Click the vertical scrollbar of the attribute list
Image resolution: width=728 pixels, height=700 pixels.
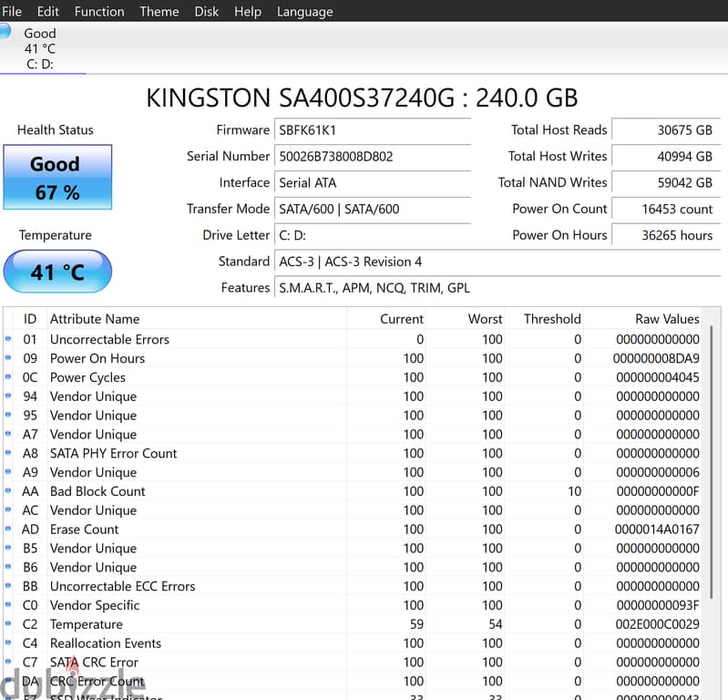click(712, 463)
